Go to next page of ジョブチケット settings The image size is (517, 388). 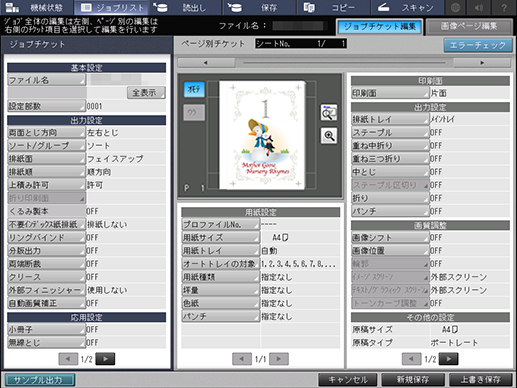[105, 359]
